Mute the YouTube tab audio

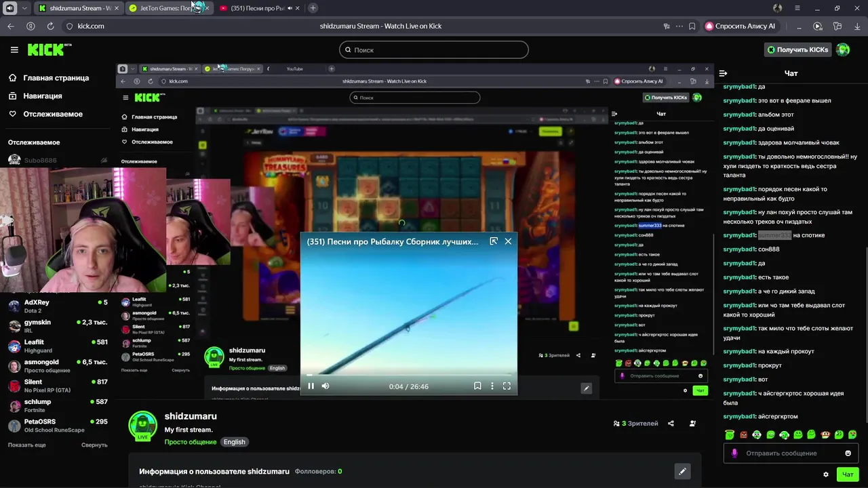point(290,8)
